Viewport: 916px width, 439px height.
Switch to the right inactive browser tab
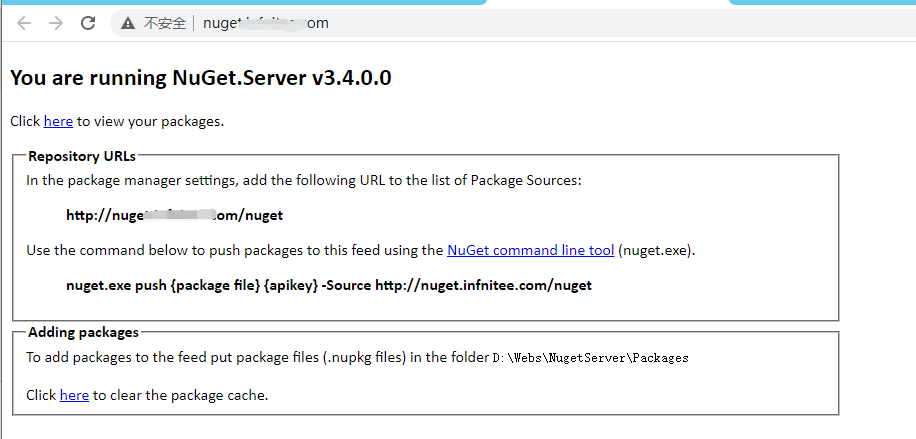(823, 2)
